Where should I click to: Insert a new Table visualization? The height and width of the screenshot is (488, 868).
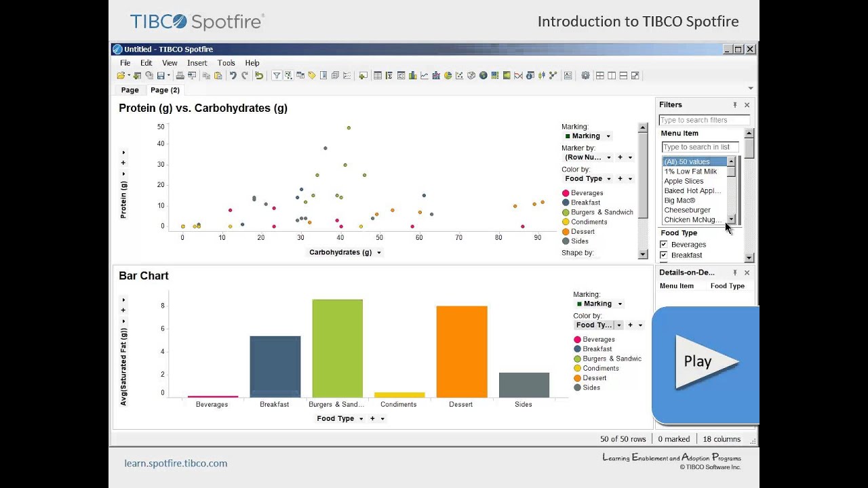coord(377,75)
